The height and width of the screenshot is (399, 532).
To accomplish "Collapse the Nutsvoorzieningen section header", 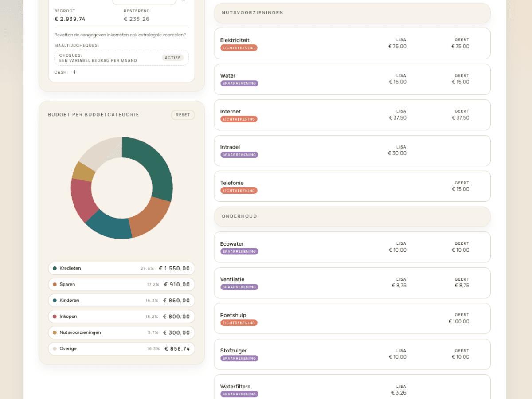I will click(x=352, y=13).
